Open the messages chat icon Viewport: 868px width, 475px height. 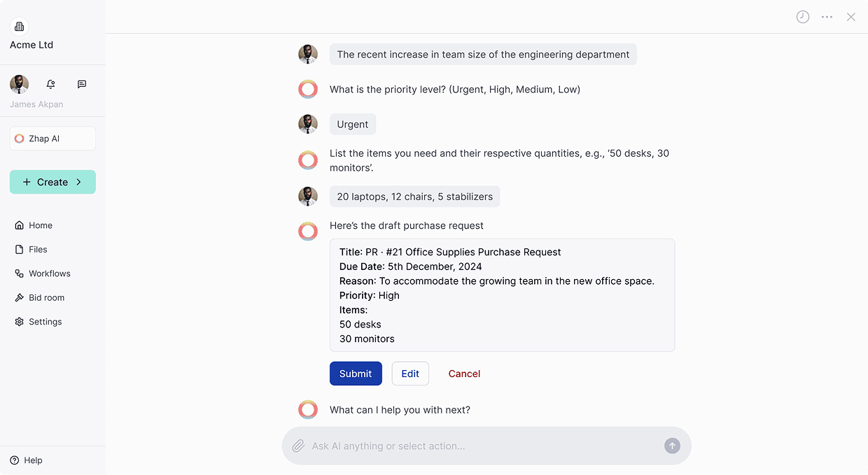(x=82, y=84)
